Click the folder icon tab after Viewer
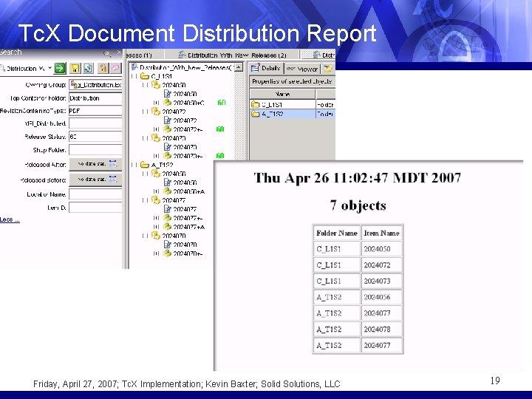Viewport: 532px width, 399px height. [328, 69]
